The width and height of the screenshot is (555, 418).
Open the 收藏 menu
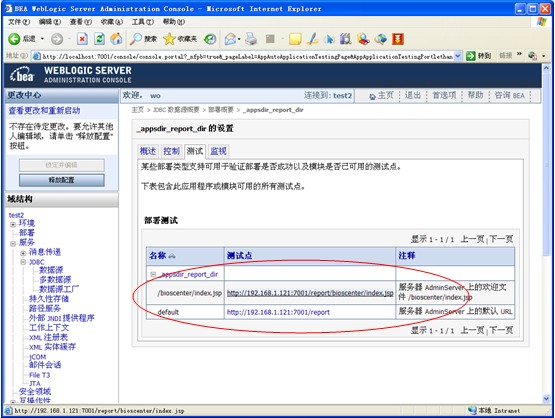(112, 22)
